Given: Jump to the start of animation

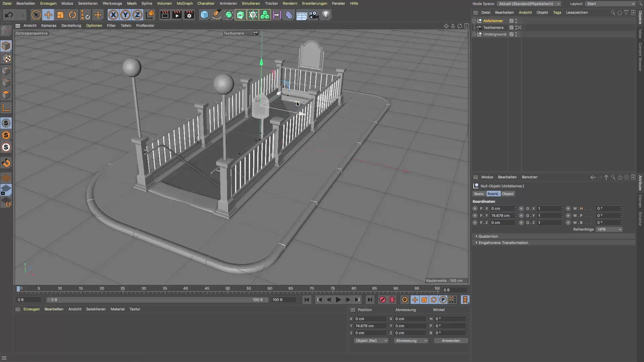Looking at the screenshot, I should point(307,300).
